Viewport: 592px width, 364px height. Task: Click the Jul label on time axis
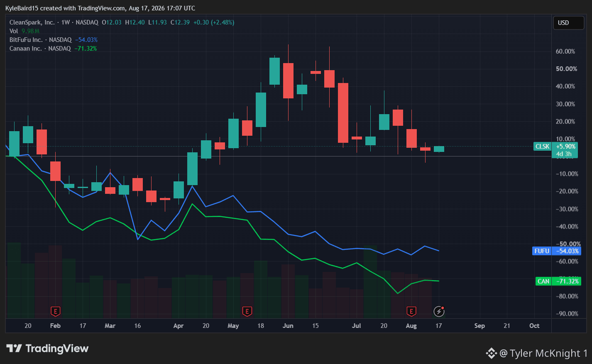click(357, 326)
